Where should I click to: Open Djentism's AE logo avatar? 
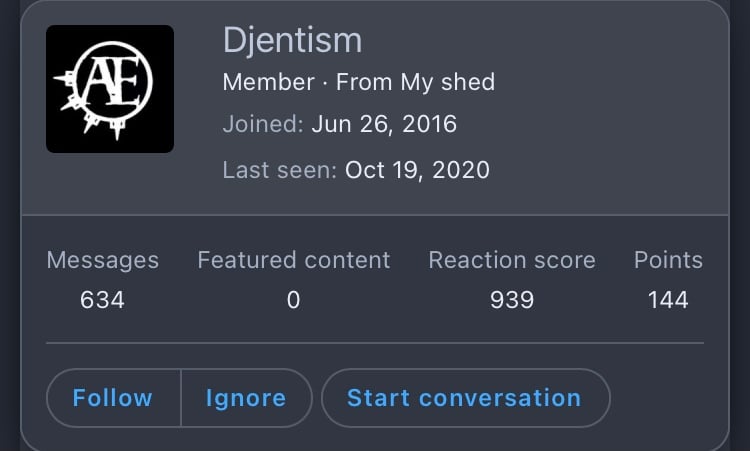[x=110, y=89]
